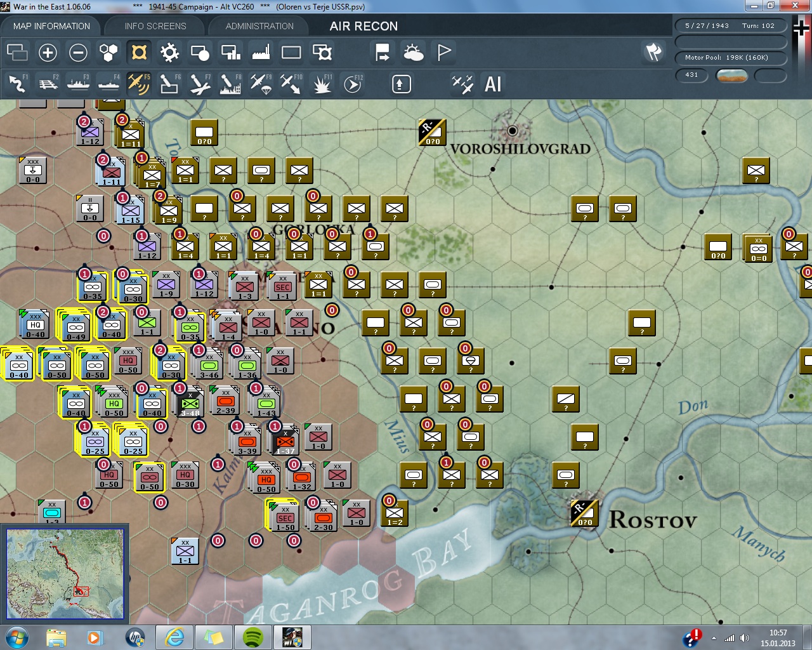This screenshot has width=812, height=650.
Task: Show weather using sun and cloud icon
Action: pos(413,52)
